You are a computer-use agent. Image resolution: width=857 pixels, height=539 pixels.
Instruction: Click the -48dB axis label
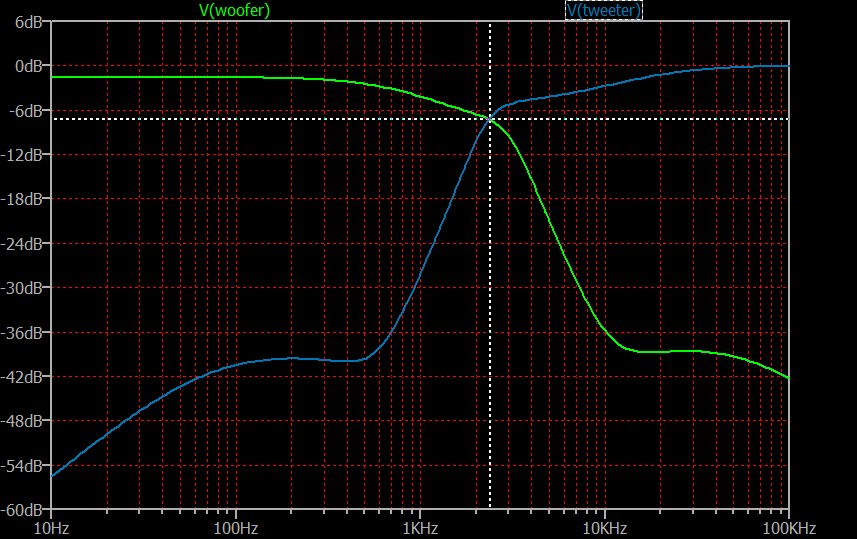click(x=22, y=421)
